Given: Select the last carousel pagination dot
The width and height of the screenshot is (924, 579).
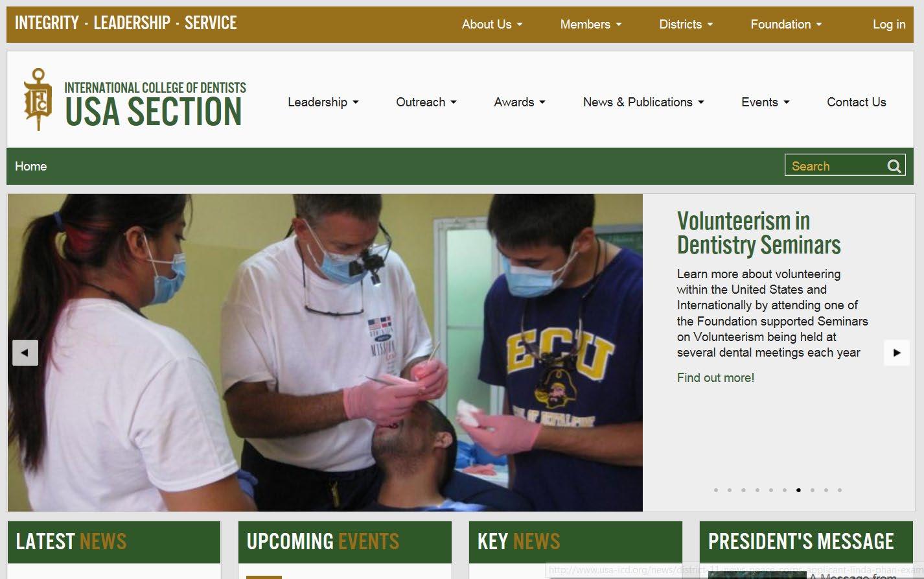Looking at the screenshot, I should (840, 490).
